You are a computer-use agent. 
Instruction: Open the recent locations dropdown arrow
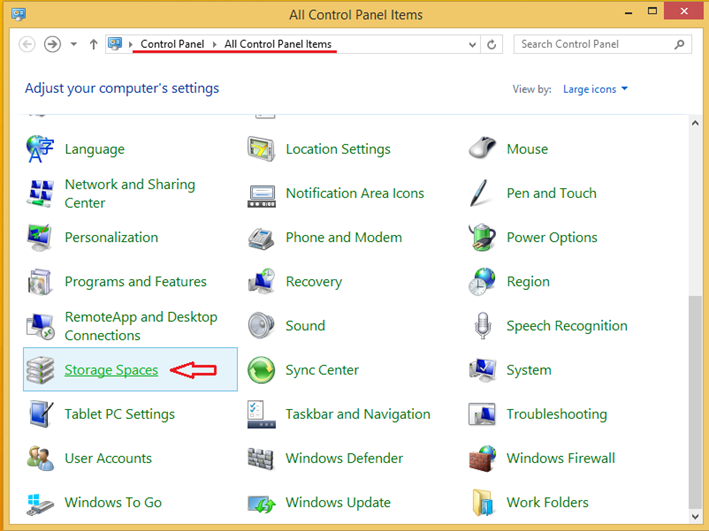tap(73, 44)
